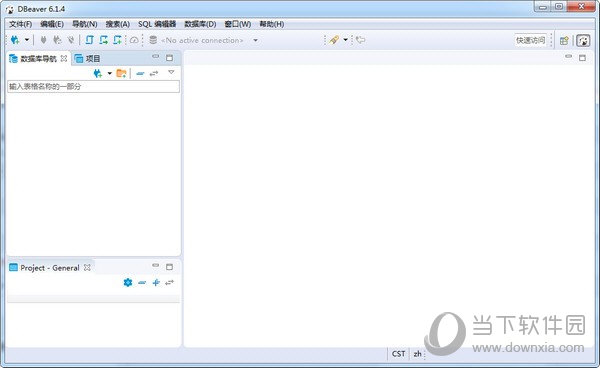Open the navigator's New Connection dropdown arrow

pos(109,73)
